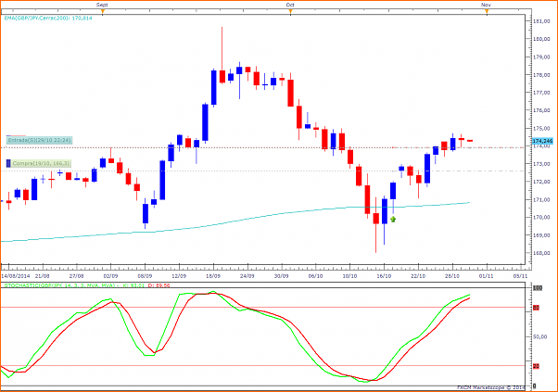Click the red candle with wick down to 168,00
Image resolution: width=558 pixels, height=392 pixels.
[375, 218]
